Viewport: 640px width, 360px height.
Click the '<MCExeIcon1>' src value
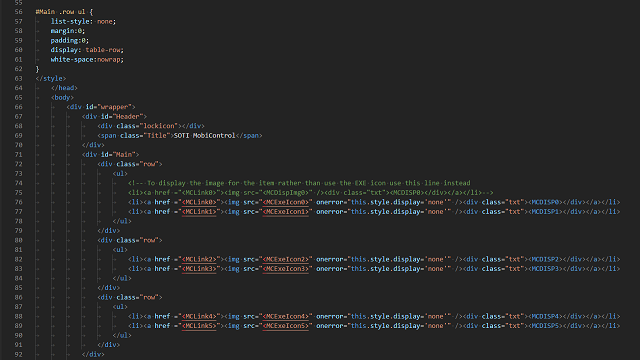click(285, 211)
